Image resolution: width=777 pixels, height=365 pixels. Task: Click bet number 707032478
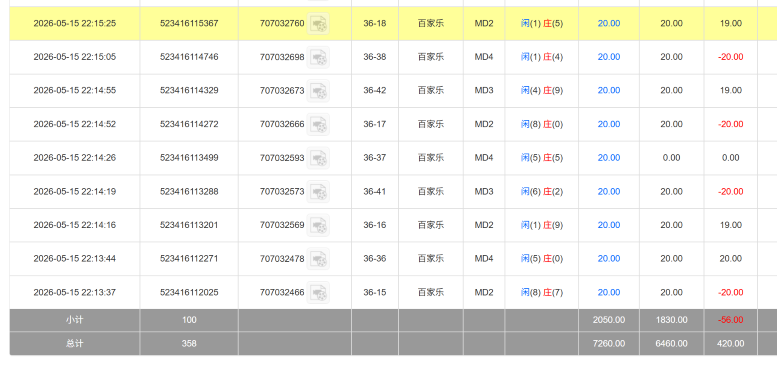point(282,259)
